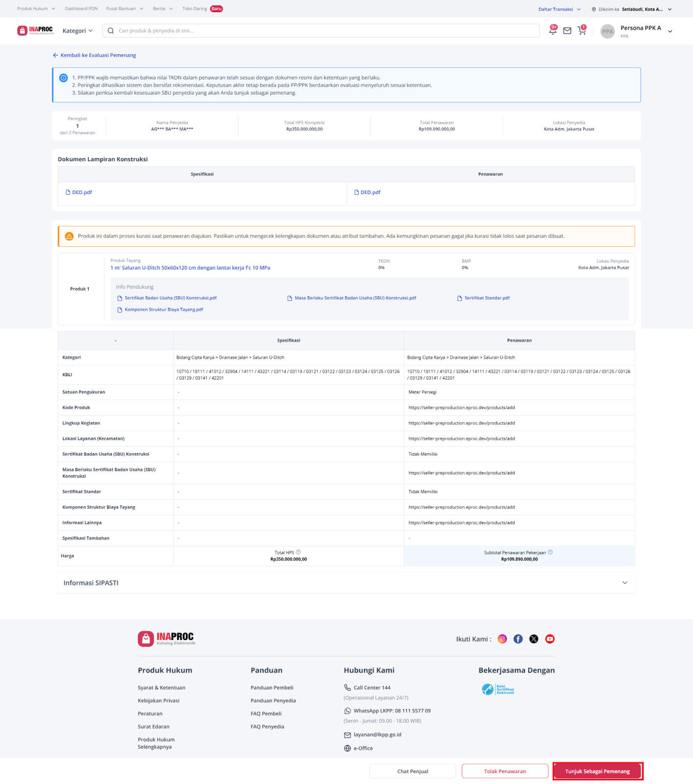Click the email envelope icon in footer
The image size is (693, 784).
tap(347, 735)
